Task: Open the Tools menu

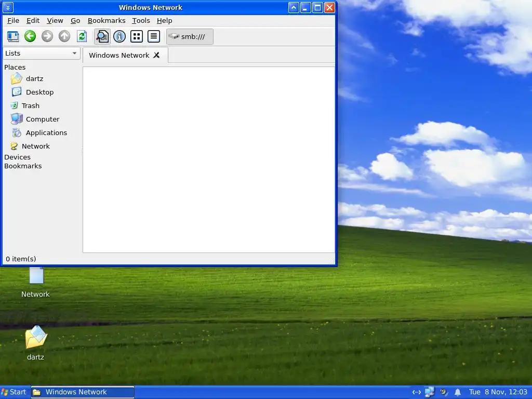Action: coord(141,21)
